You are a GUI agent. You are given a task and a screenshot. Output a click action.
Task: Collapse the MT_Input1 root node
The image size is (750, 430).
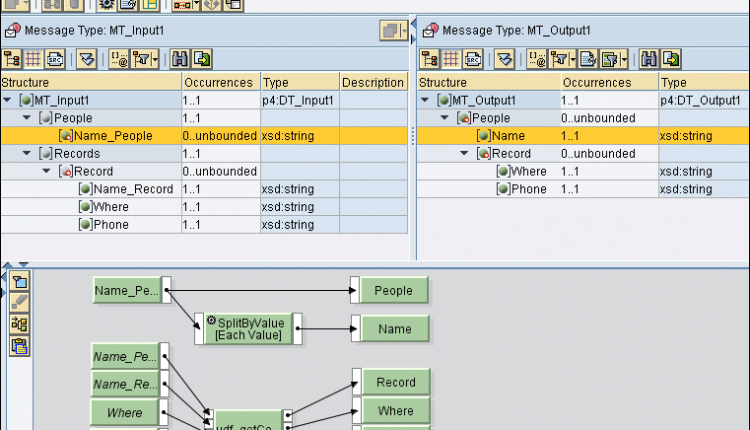7,100
